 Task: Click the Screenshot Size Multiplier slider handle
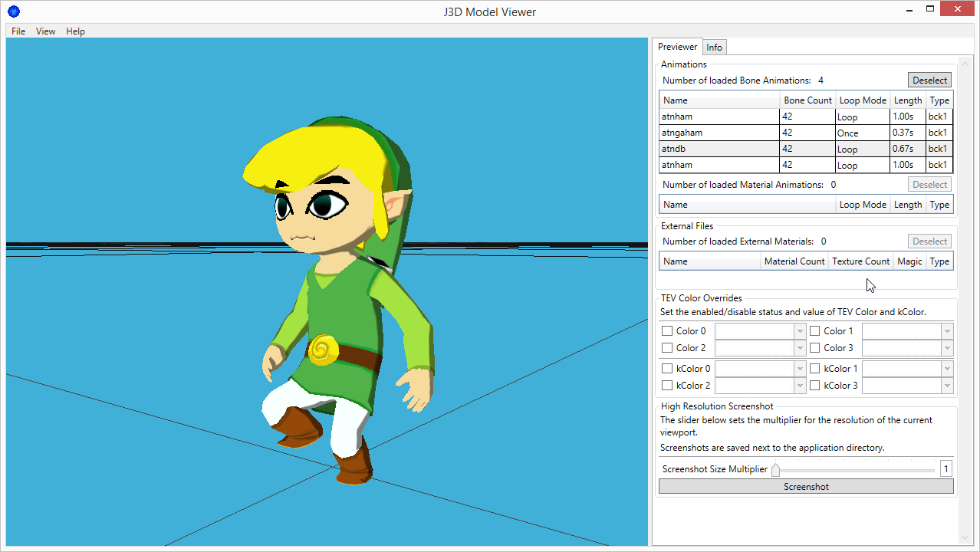point(775,468)
